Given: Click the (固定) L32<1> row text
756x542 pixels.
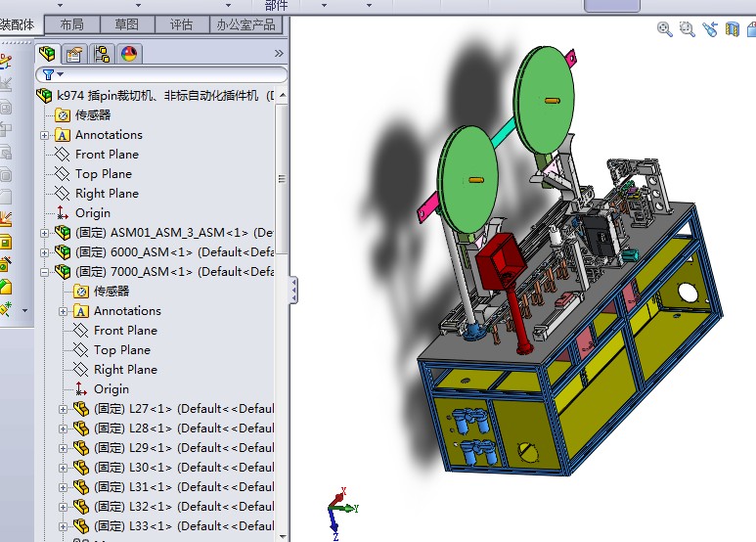Looking at the screenshot, I should (x=184, y=507).
